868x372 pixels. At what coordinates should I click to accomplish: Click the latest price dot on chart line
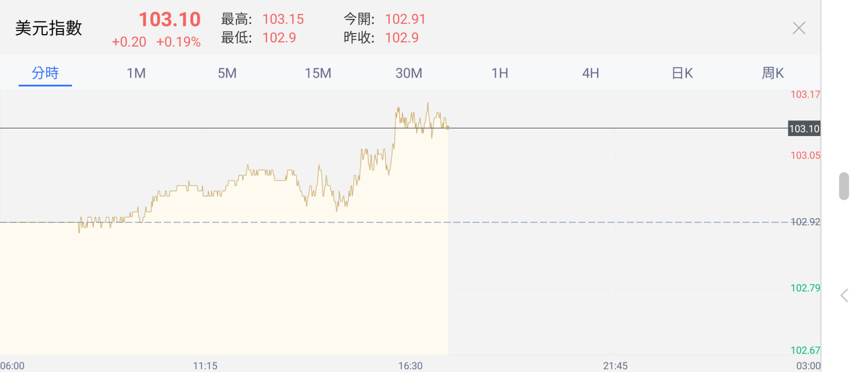coord(448,128)
